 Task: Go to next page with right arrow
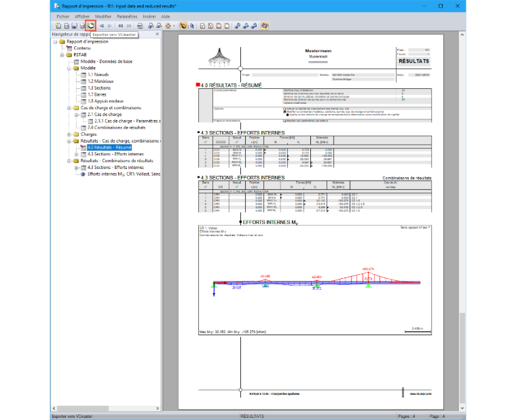coord(110,26)
